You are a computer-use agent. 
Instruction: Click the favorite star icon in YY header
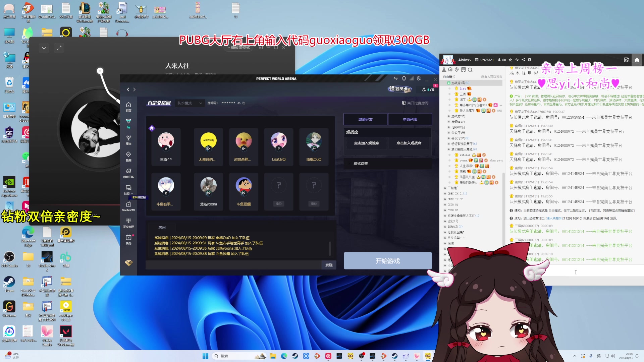(510, 60)
